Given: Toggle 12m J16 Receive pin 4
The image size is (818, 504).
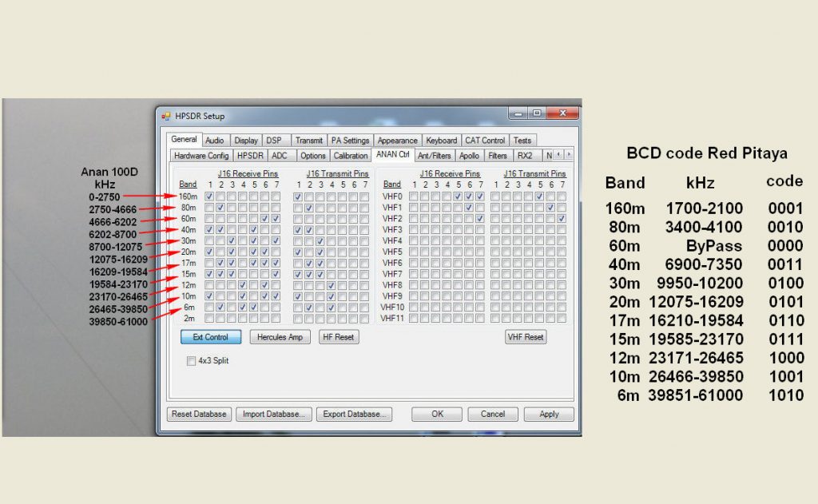Looking at the screenshot, I should click(243, 285).
